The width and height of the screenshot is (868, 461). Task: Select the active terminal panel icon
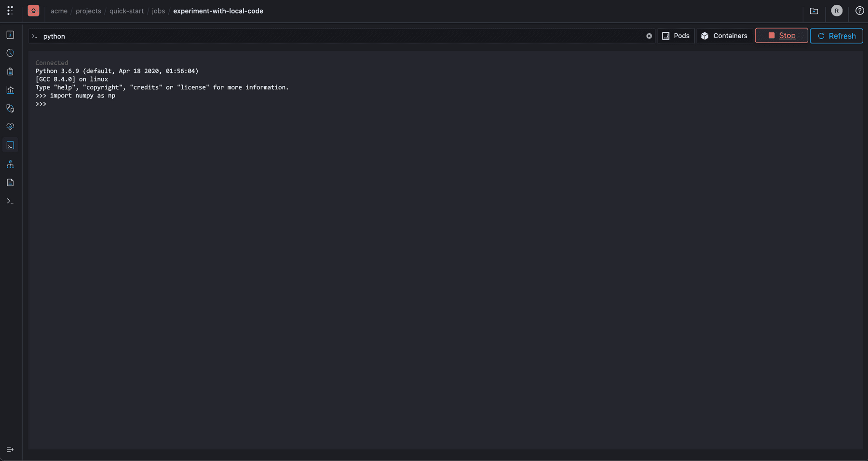click(10, 145)
